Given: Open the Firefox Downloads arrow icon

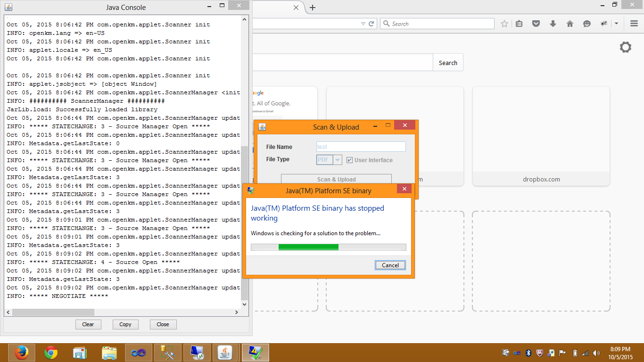Looking at the screenshot, I should click(553, 24).
